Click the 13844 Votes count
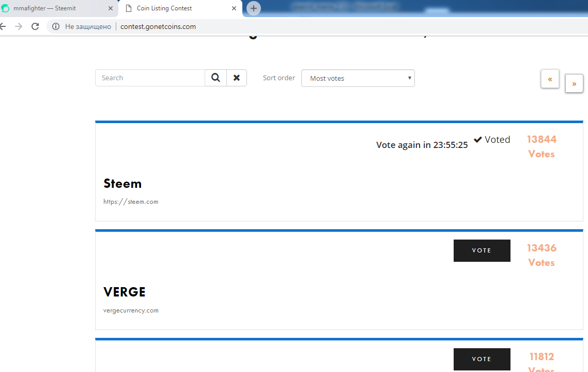 pyautogui.click(x=541, y=146)
